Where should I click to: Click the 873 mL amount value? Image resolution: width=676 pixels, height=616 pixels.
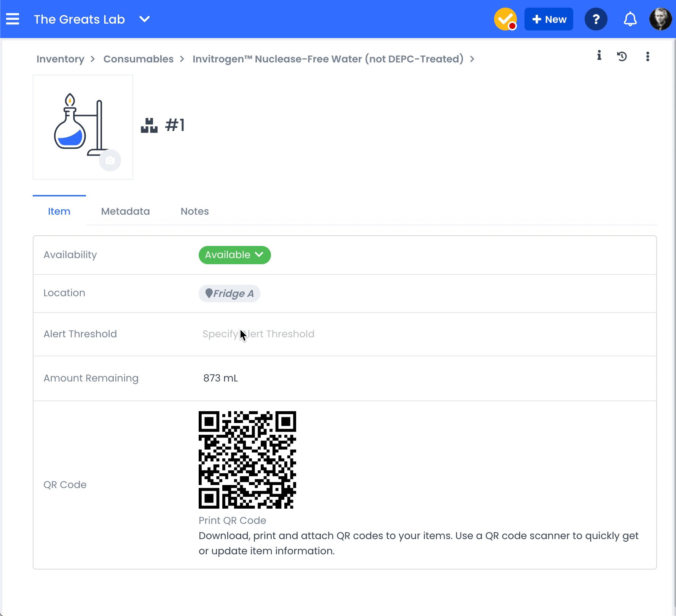pyautogui.click(x=221, y=378)
